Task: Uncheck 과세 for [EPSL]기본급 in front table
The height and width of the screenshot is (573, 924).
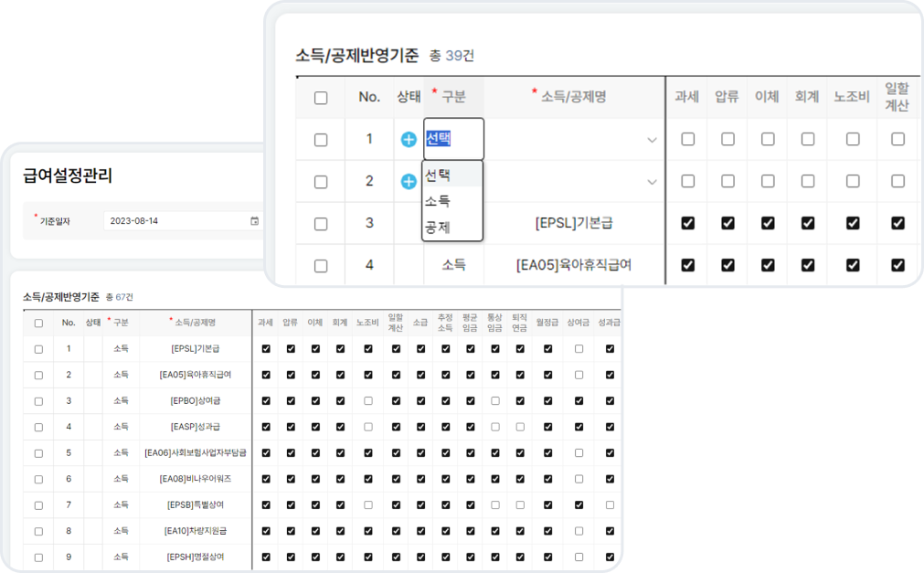Action: (x=687, y=223)
